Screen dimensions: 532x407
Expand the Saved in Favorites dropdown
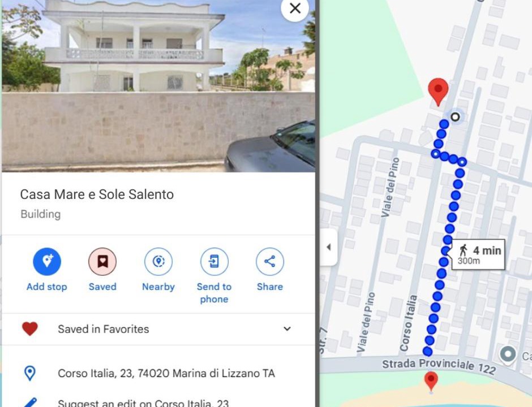pos(287,329)
